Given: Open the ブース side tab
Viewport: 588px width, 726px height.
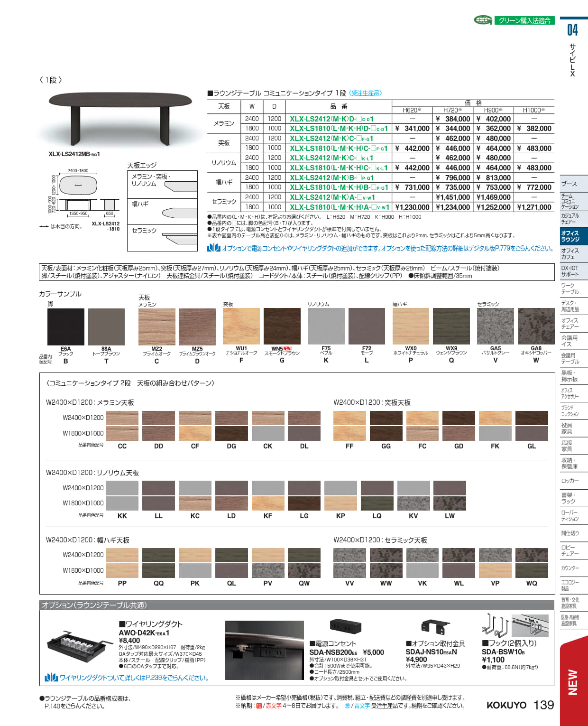Looking at the screenshot, I should [x=574, y=184].
